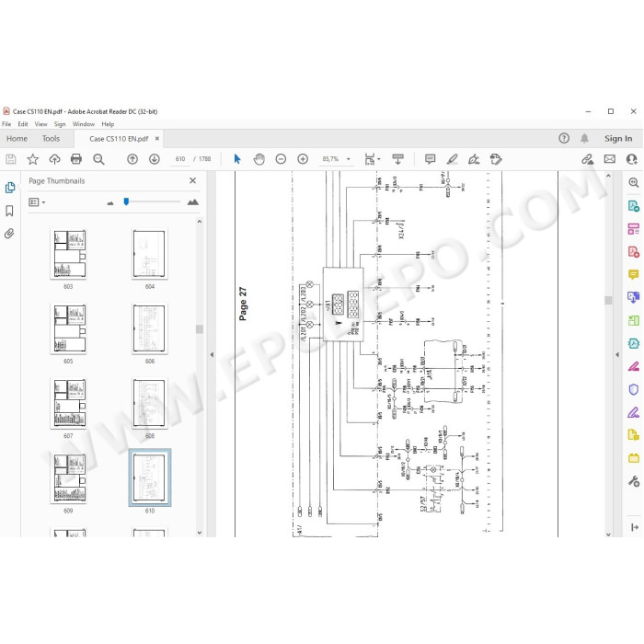Open the Attachments paperclip panel

click(9, 234)
